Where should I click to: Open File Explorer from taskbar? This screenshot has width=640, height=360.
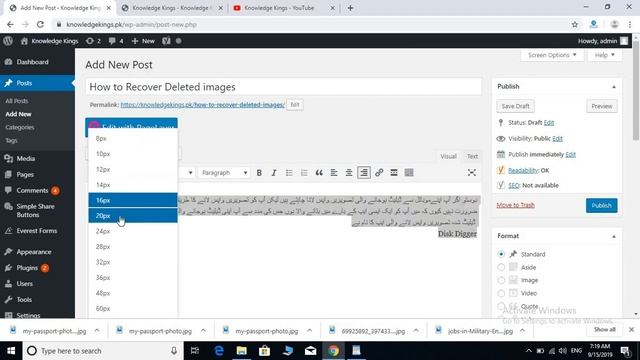tap(242, 351)
